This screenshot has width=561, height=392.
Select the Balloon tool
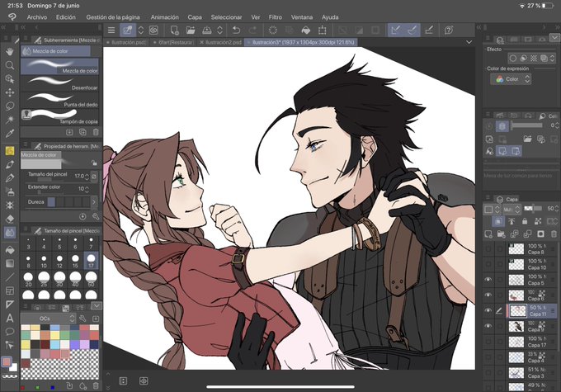coord(10,332)
